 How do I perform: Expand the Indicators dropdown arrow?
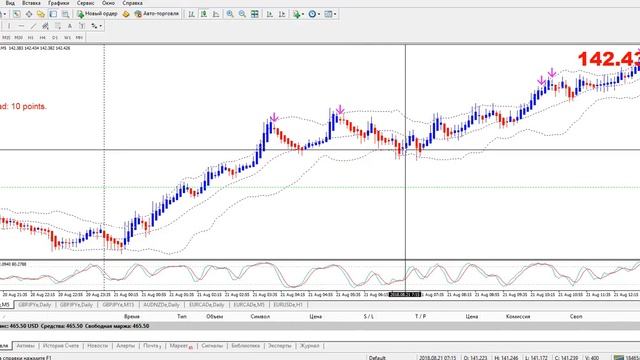click(x=303, y=14)
